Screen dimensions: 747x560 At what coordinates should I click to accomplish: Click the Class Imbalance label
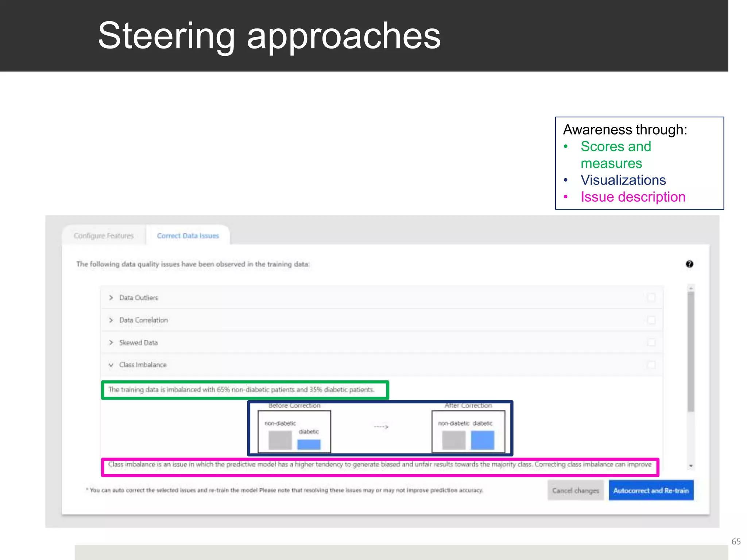[x=143, y=365]
